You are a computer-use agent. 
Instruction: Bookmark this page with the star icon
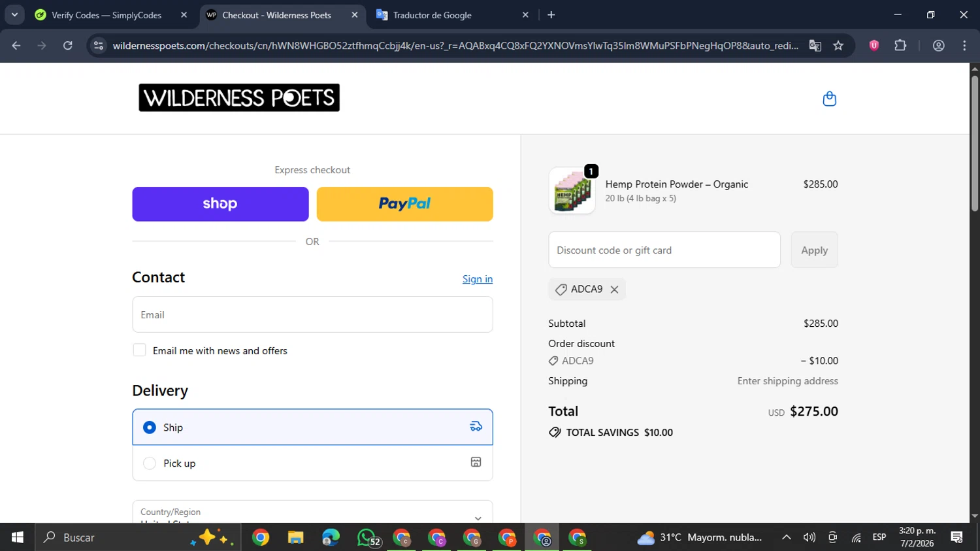[x=838, y=46]
